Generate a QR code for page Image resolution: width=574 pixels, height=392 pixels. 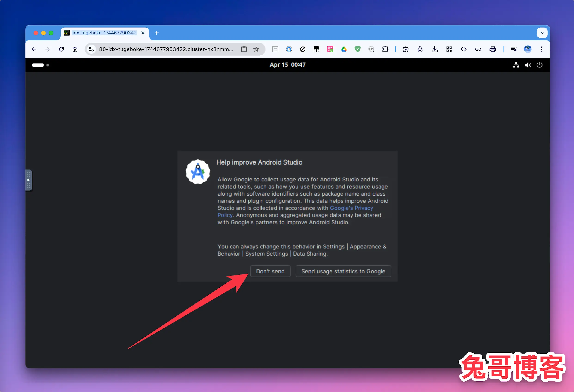[449, 49]
